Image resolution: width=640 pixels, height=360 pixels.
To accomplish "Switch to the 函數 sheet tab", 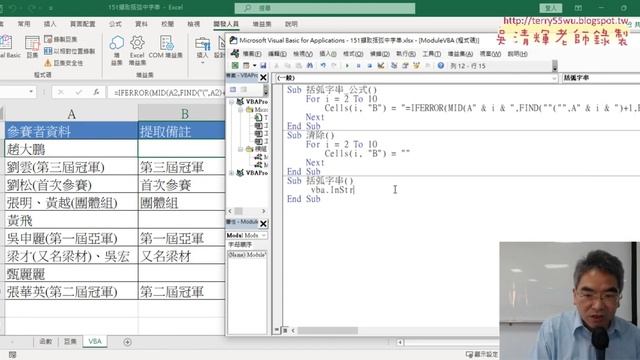I will pos(45,342).
